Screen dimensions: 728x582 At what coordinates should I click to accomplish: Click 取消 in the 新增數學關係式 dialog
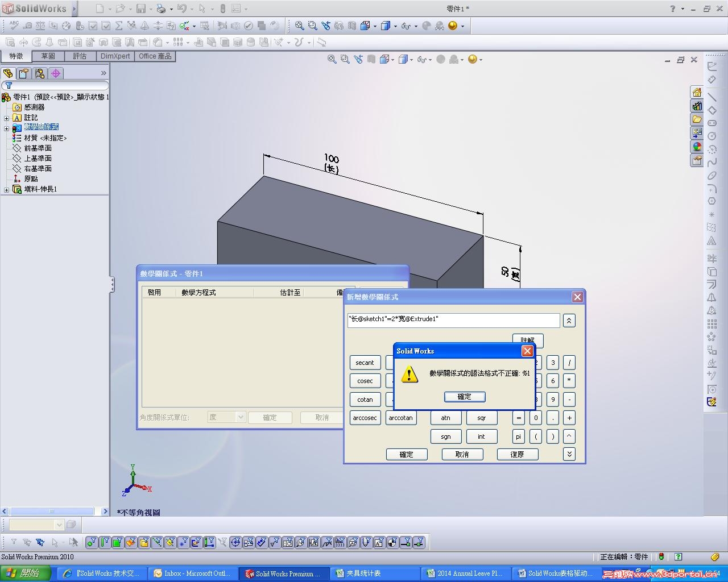(x=462, y=454)
